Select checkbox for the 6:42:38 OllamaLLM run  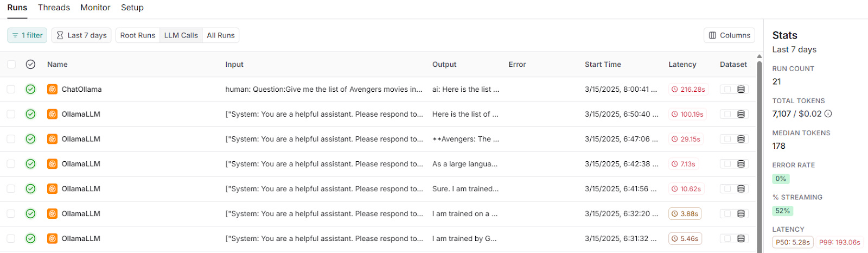point(11,164)
